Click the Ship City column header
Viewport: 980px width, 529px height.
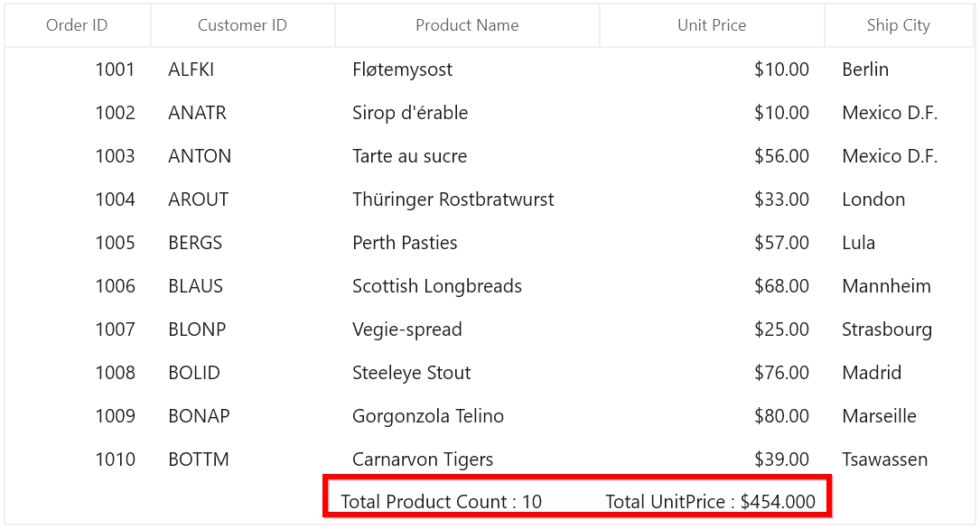point(899,25)
